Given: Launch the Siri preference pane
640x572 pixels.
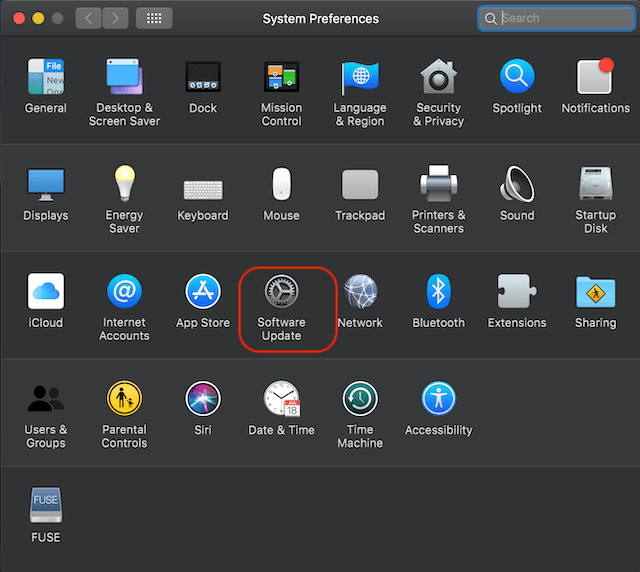Looking at the screenshot, I should [203, 399].
